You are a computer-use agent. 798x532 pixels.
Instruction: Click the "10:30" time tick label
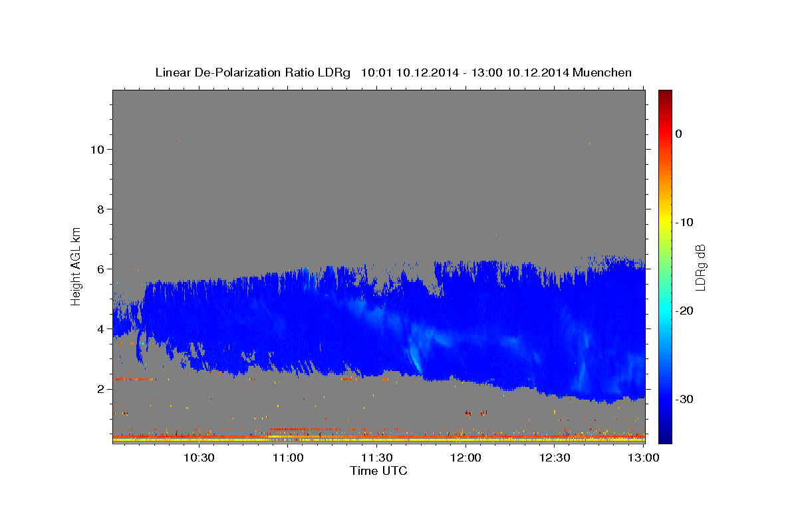(199, 458)
